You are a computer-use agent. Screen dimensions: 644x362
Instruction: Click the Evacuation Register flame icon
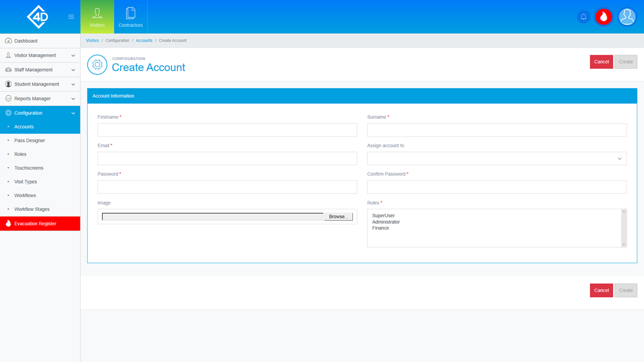8,224
